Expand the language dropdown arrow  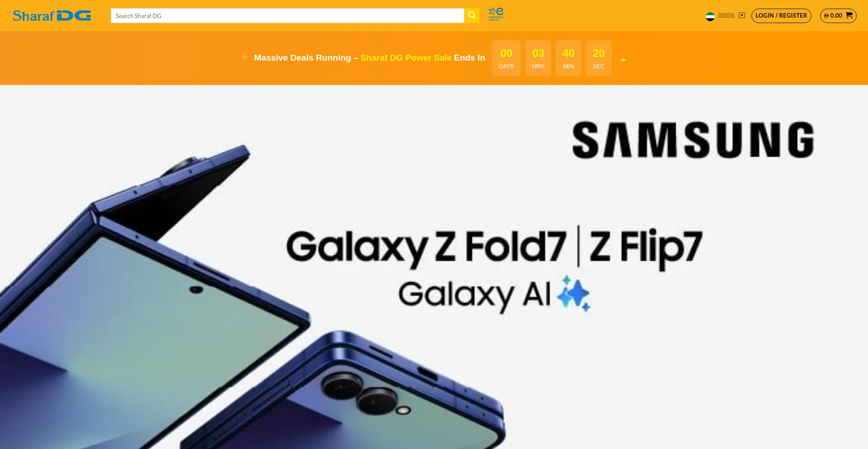[x=742, y=15]
